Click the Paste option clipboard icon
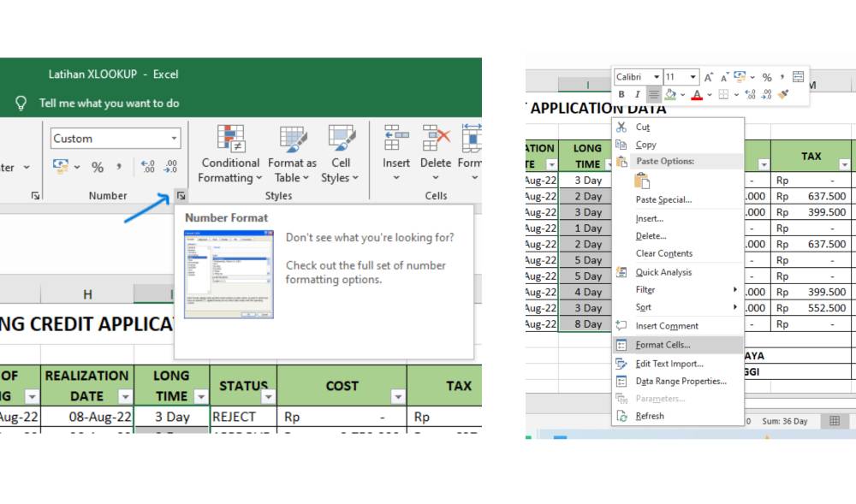Image resolution: width=856 pixels, height=504 pixels. coord(642,181)
